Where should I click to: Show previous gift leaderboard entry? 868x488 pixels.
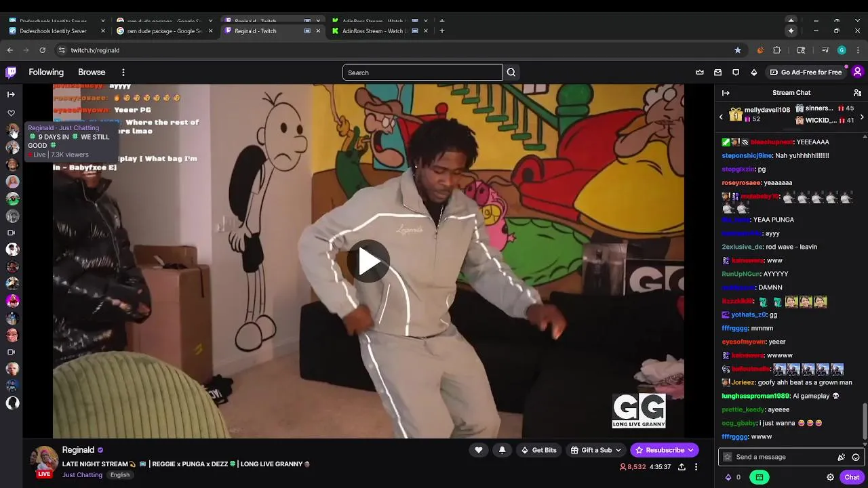pos(721,117)
